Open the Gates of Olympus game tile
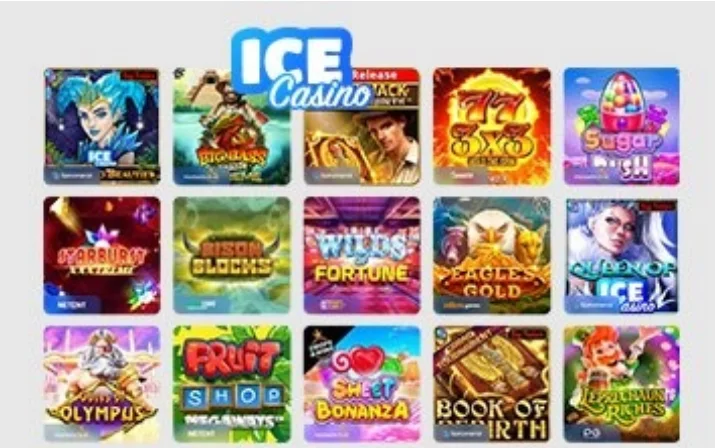The image size is (715, 448). point(102,384)
